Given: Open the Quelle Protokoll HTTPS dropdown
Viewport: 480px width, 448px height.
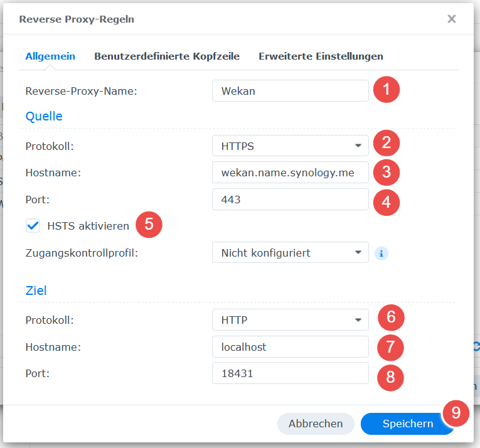Looking at the screenshot, I should [x=291, y=146].
